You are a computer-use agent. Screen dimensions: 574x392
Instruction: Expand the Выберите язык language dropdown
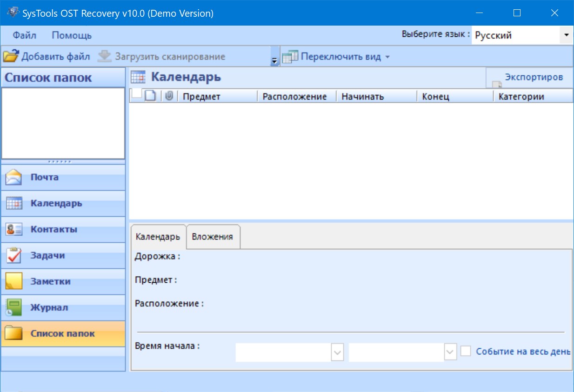(x=566, y=35)
